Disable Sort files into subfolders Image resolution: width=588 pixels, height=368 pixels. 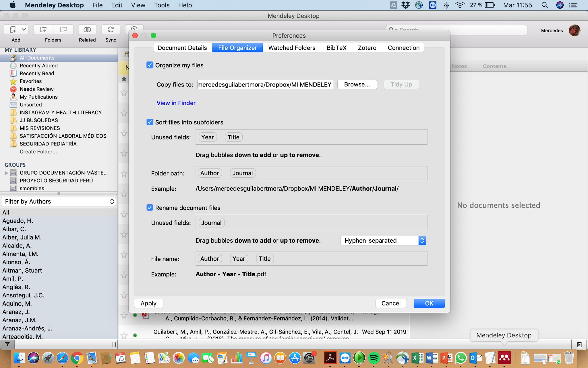click(x=150, y=122)
